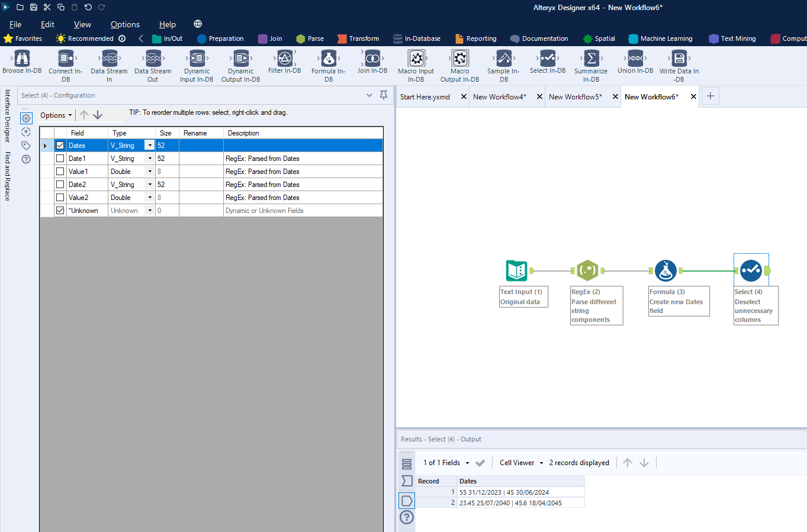
Task: Open the Options dropdown menu
Action: tap(55, 115)
